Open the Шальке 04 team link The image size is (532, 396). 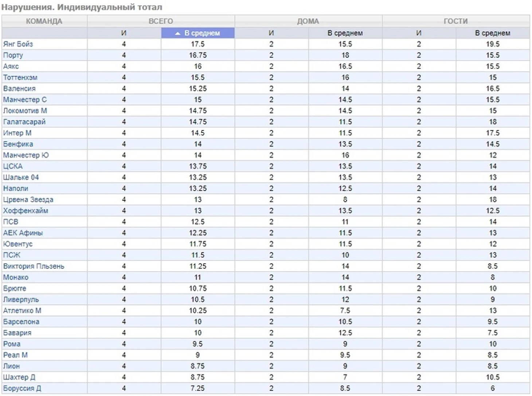tap(21, 177)
